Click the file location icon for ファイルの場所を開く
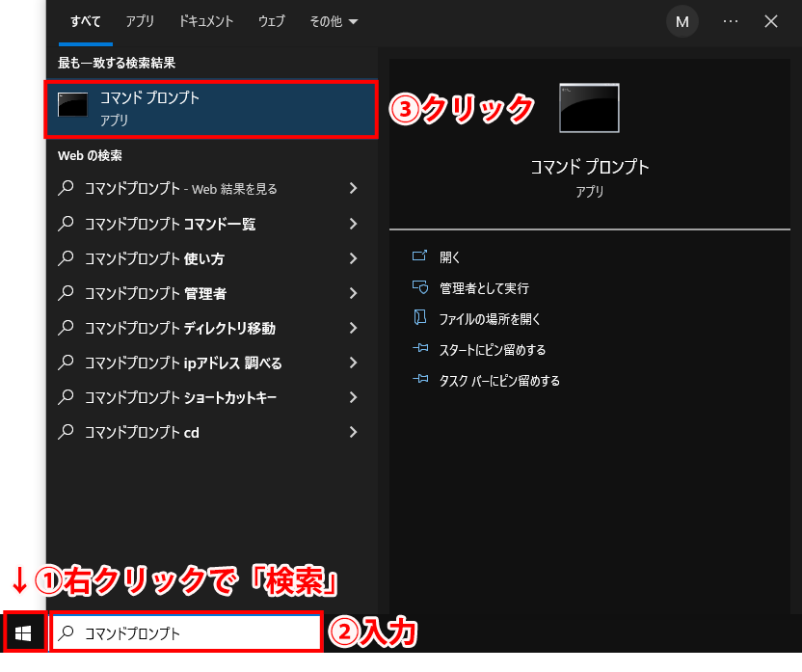This screenshot has height=672, width=802. pyautogui.click(x=419, y=318)
